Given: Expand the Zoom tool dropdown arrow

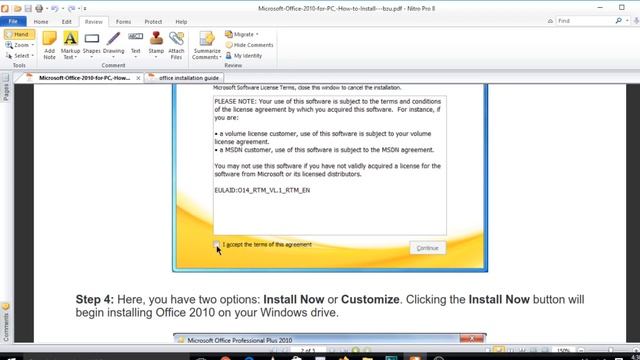Looking at the screenshot, I should 33,45.
